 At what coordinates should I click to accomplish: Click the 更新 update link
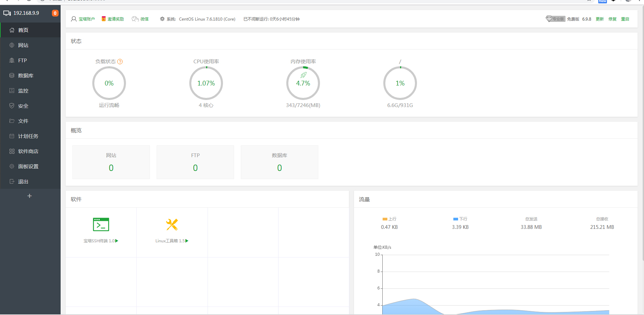pos(600,19)
